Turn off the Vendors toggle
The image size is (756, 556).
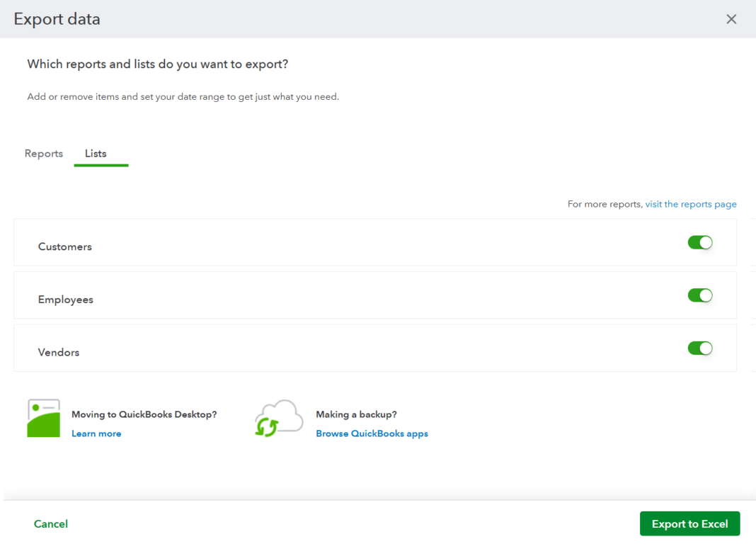pos(700,348)
